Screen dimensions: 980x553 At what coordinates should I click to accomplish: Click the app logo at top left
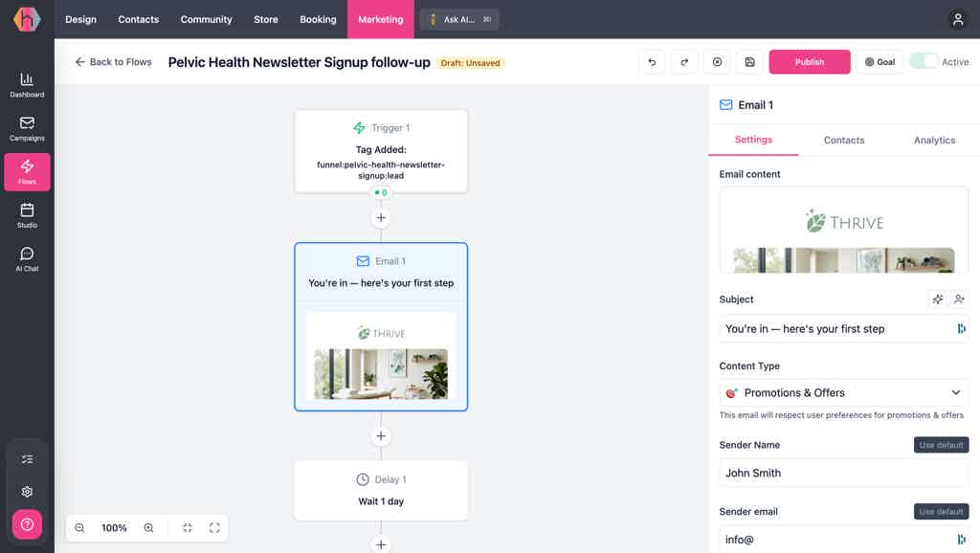tap(27, 19)
